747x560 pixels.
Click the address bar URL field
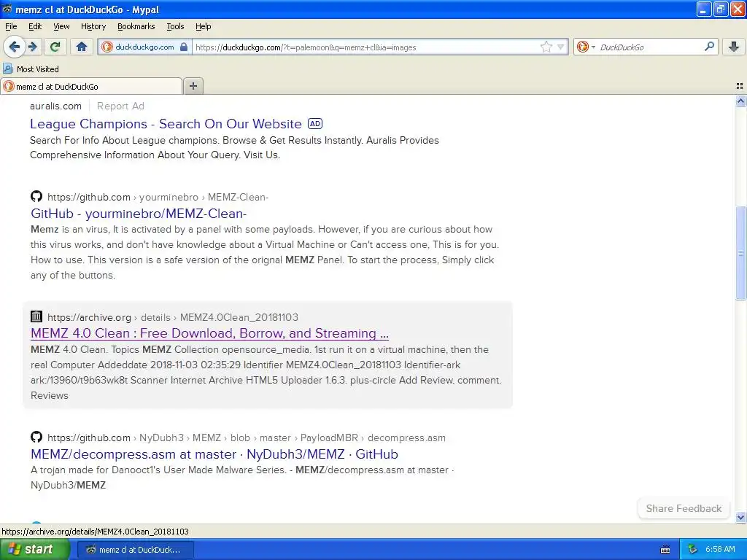coord(365,47)
